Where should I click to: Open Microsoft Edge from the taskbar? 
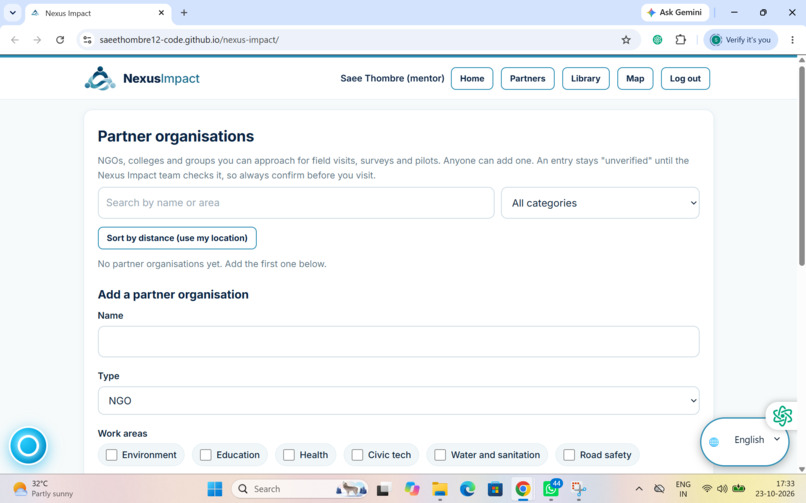click(467, 489)
